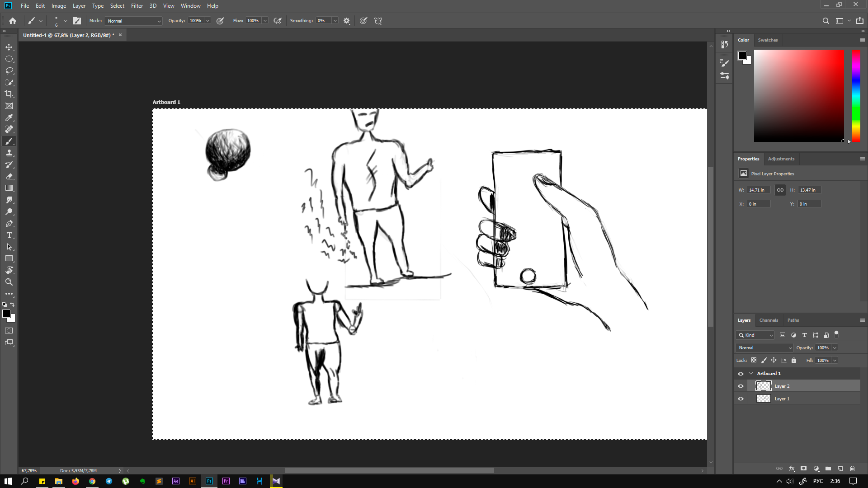The image size is (868, 488).
Task: Toggle Artboard 1 visibility eye
Action: tap(741, 374)
